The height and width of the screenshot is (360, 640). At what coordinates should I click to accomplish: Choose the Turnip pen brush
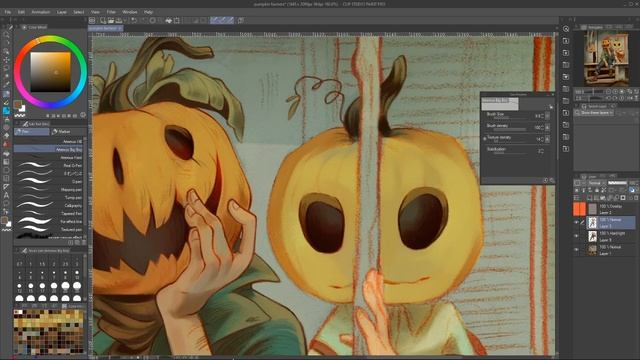(49, 198)
